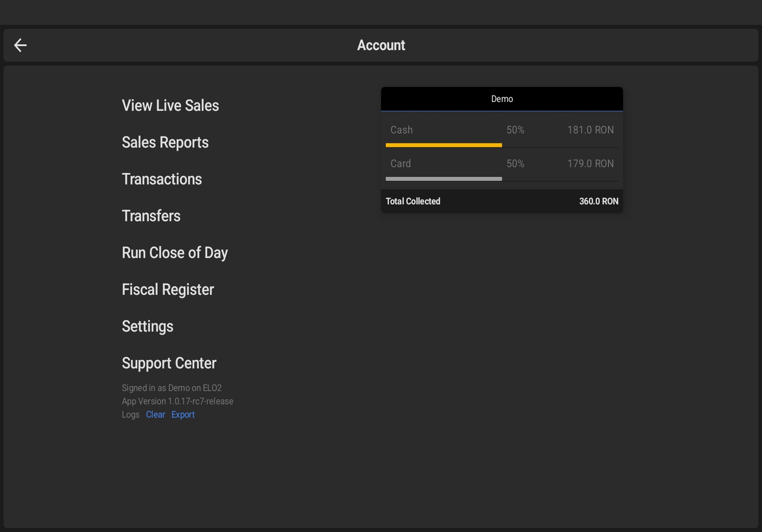The image size is (762, 532).
Task: Click the yellow Cash progress bar
Action: click(x=444, y=145)
